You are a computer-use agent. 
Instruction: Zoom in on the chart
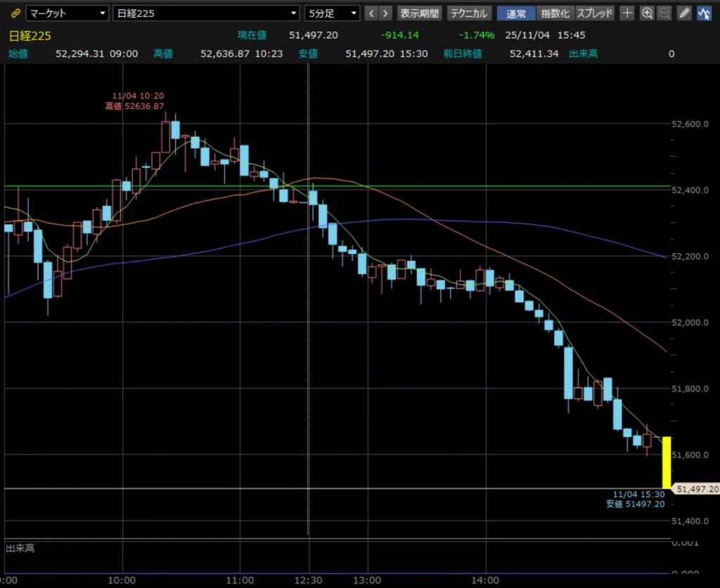pyautogui.click(x=647, y=13)
